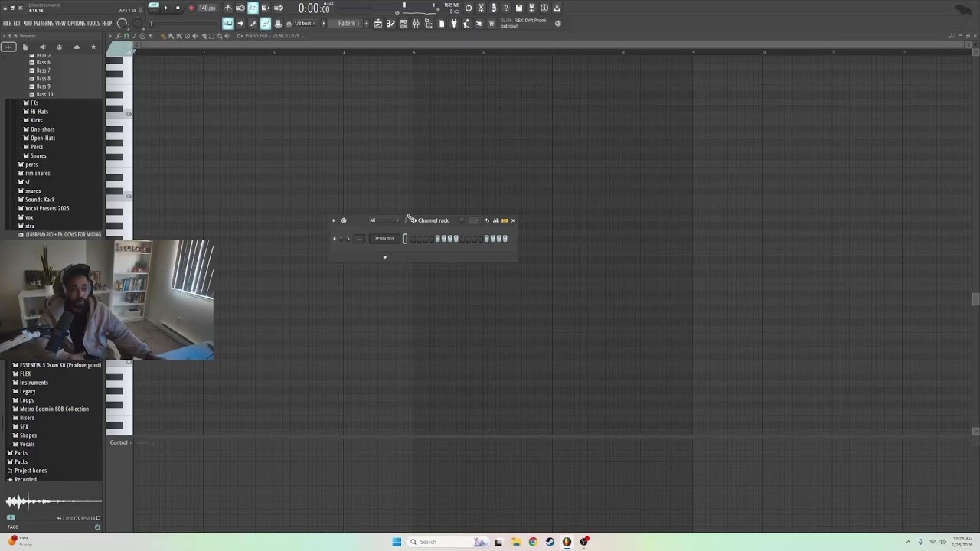Open Windows Start button on taskbar
The height and width of the screenshot is (551, 980).
[397, 542]
